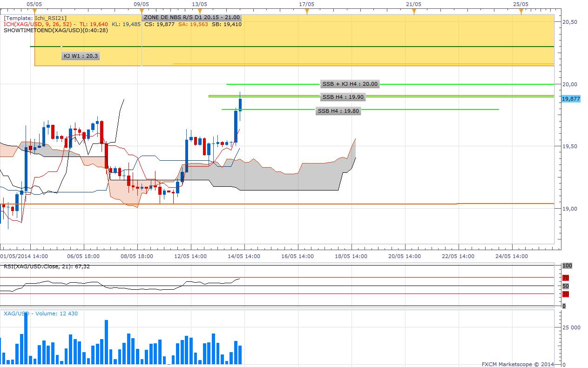The width and height of the screenshot is (588, 368).
Task: Click the RSI level 50 axis tag
Action: tap(566, 286)
